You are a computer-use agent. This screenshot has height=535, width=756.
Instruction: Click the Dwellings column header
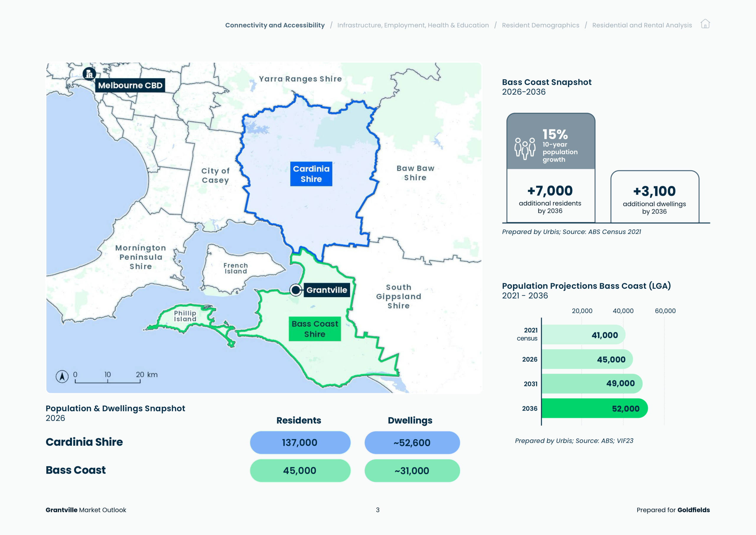[410, 420]
